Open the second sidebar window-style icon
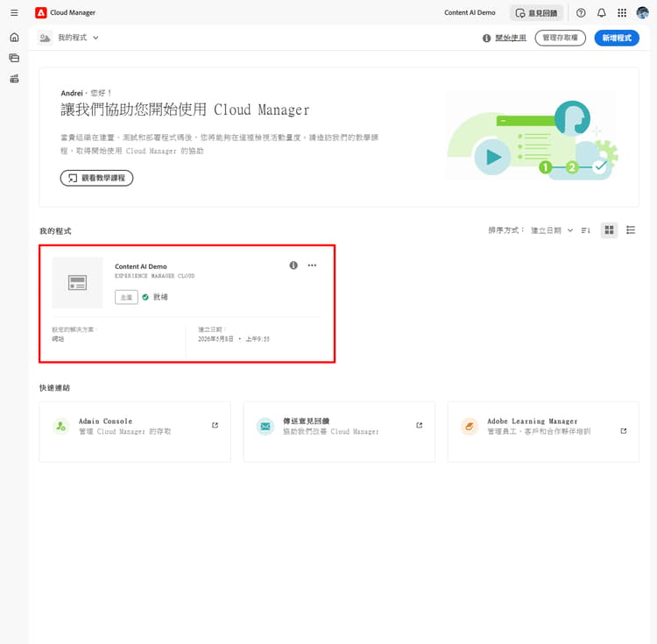 pos(14,58)
